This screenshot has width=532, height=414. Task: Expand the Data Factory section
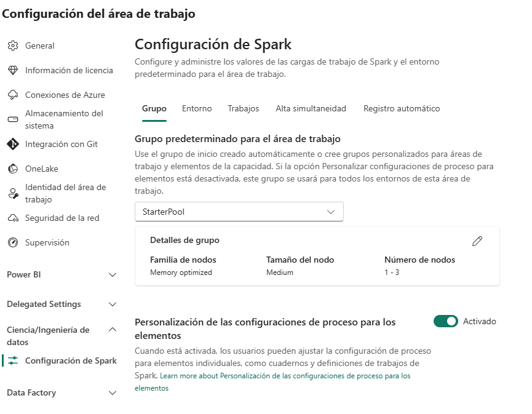point(113,392)
